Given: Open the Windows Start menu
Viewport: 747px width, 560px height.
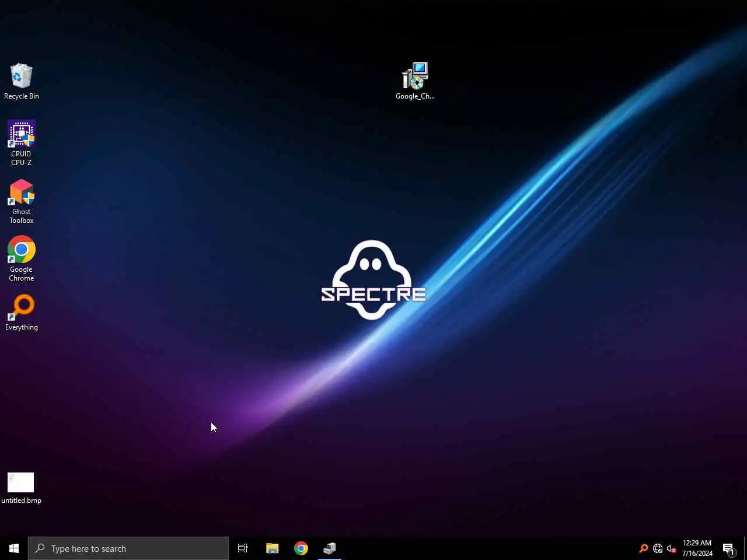Looking at the screenshot, I should [14, 548].
